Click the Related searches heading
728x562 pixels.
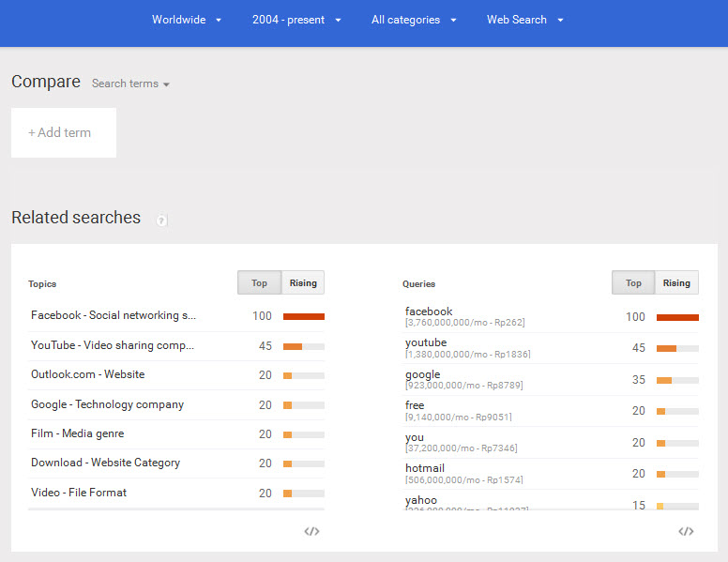pyautogui.click(x=76, y=218)
